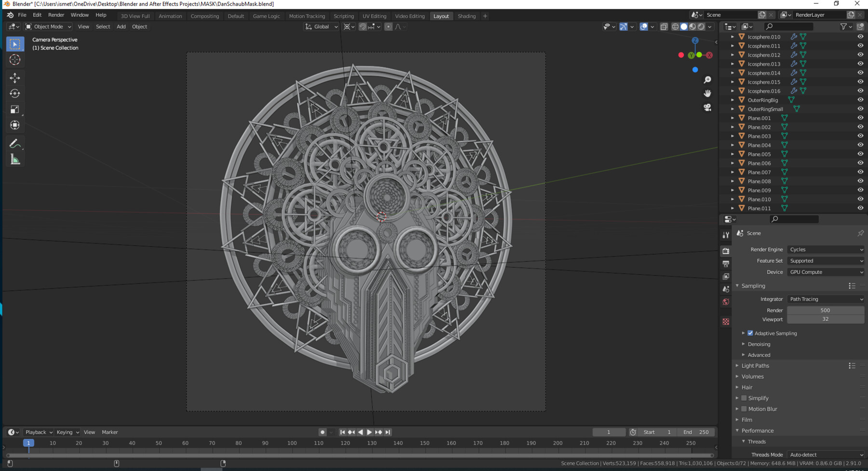868x471 pixels.
Task: Switch to the Shading workspace tab
Action: pyautogui.click(x=466, y=16)
